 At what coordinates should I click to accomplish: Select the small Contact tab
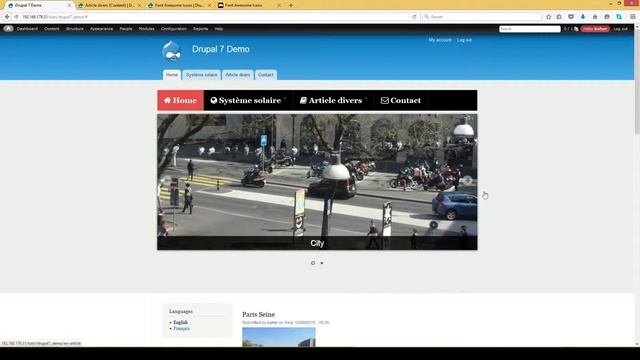266,75
